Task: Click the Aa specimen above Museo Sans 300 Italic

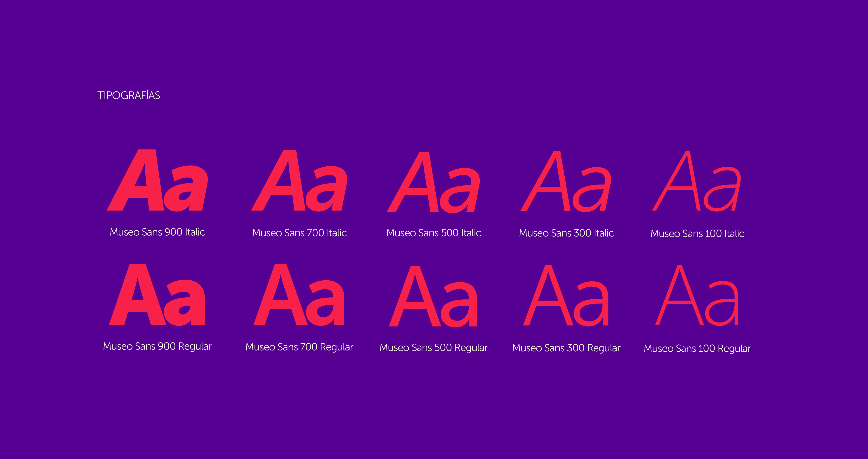Action: pos(566,181)
